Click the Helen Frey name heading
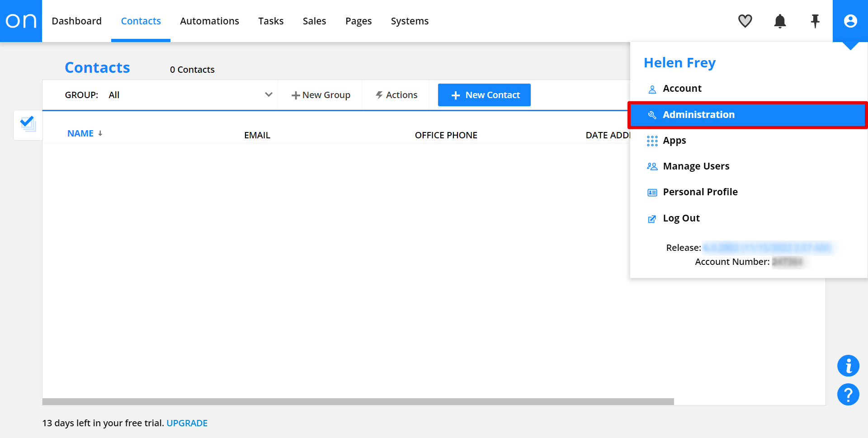868x438 pixels. pos(679,63)
